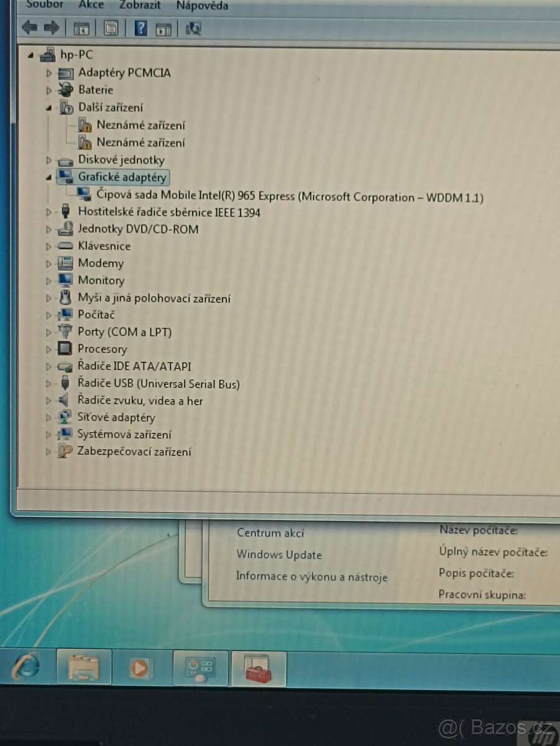Open the Soubor menu

pyautogui.click(x=45, y=5)
